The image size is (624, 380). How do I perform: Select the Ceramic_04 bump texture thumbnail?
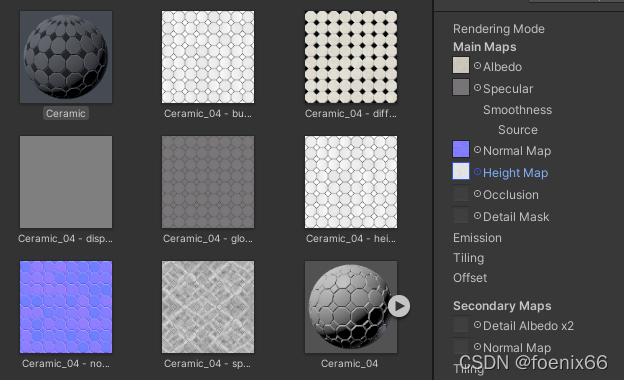pos(208,57)
